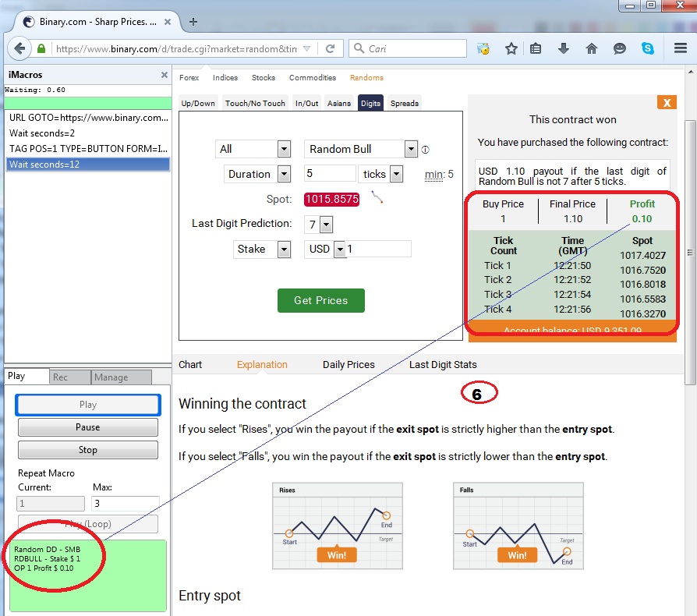Pause the running macro
697x616 pixels.
click(x=88, y=427)
